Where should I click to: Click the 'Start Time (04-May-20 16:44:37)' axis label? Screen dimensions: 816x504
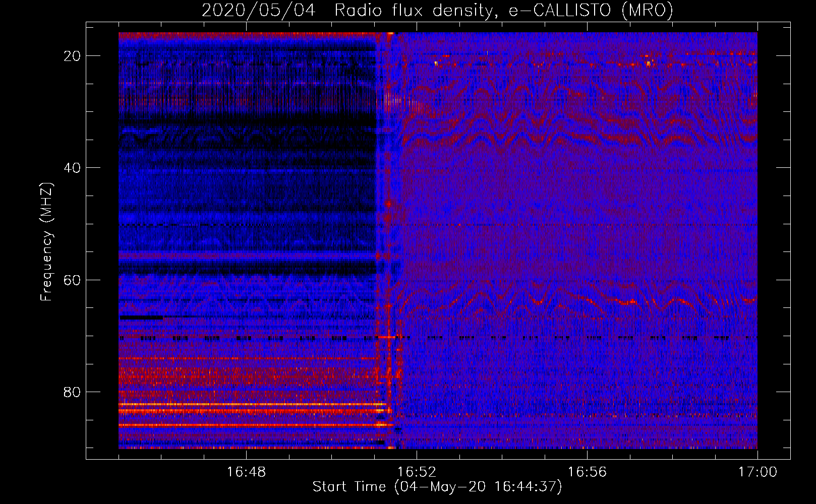[x=437, y=487]
